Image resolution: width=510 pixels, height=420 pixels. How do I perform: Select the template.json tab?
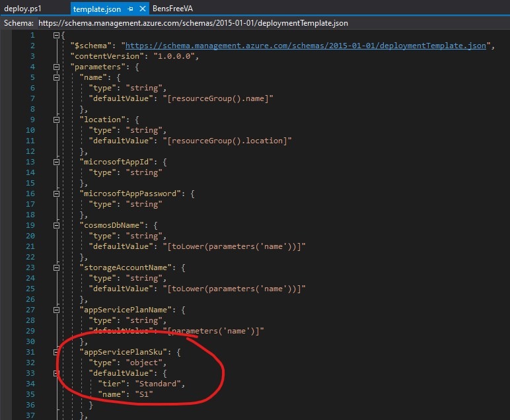coord(96,9)
